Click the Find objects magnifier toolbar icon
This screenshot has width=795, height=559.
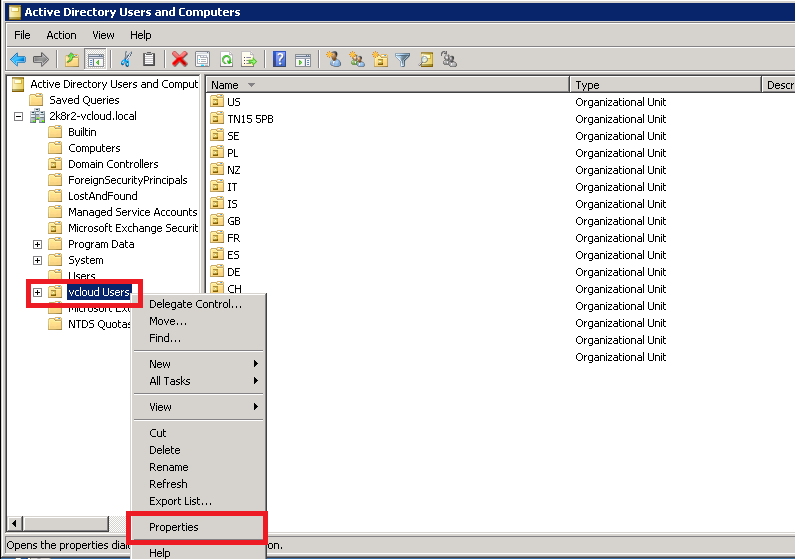click(426, 60)
